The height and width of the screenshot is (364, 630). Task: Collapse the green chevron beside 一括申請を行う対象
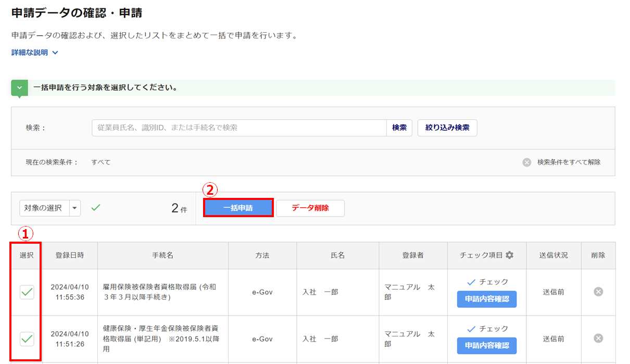click(x=19, y=87)
